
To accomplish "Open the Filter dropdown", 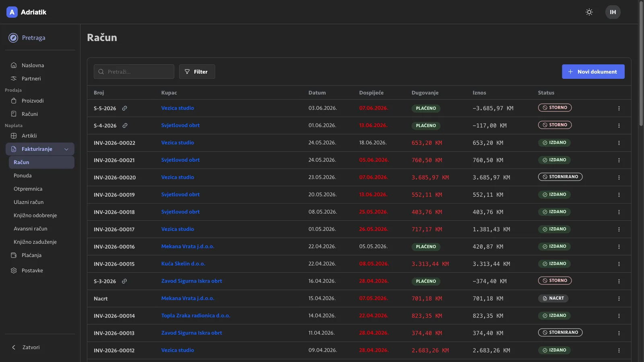I will point(197,72).
